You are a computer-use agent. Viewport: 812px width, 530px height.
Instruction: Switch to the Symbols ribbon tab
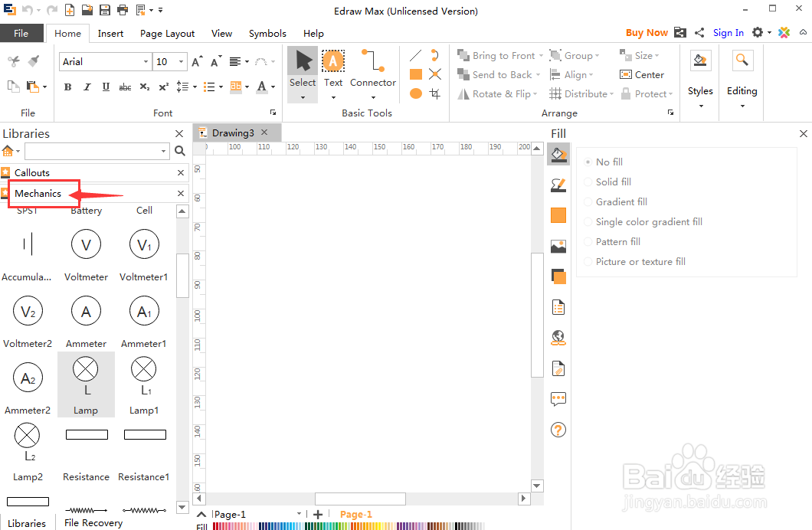coord(267,33)
